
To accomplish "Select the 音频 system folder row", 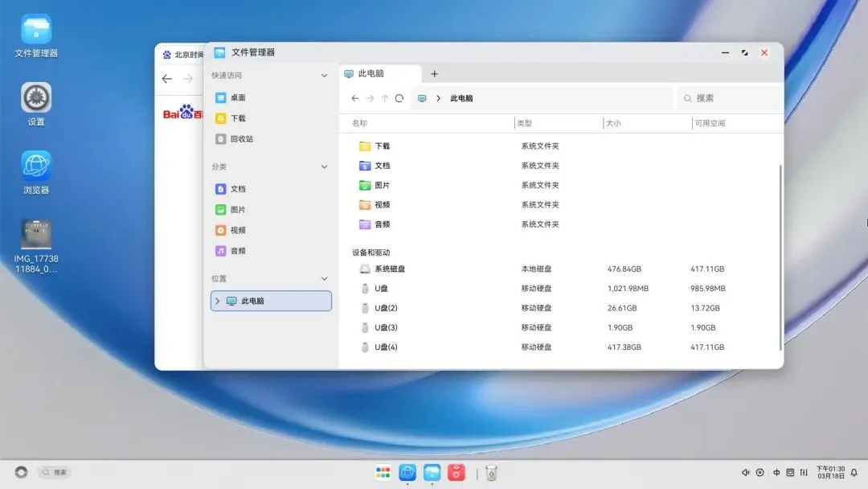I will click(559, 224).
